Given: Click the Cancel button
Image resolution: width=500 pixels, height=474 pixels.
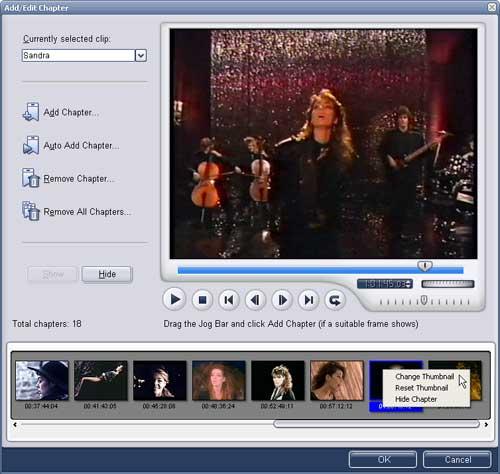Looking at the screenshot, I should tap(457, 460).
